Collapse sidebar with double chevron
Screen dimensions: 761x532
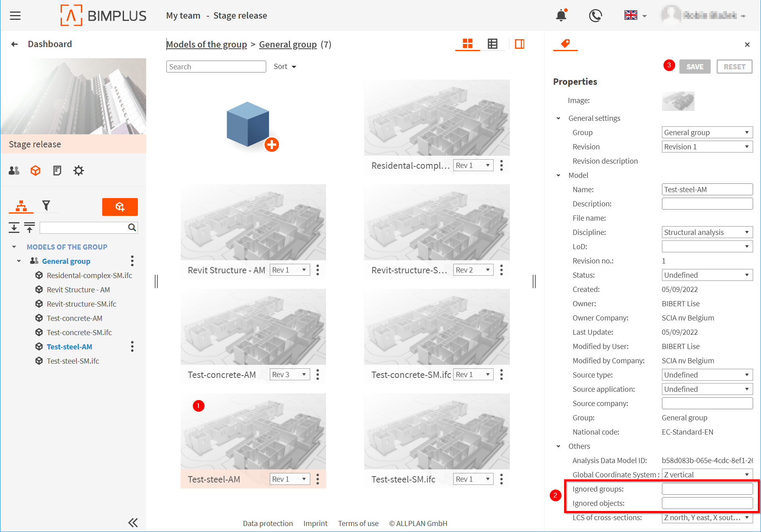[133, 522]
